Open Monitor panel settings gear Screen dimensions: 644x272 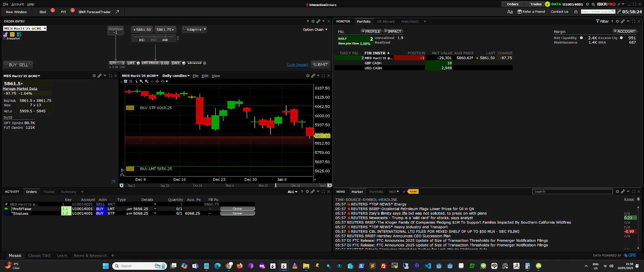coord(617,21)
